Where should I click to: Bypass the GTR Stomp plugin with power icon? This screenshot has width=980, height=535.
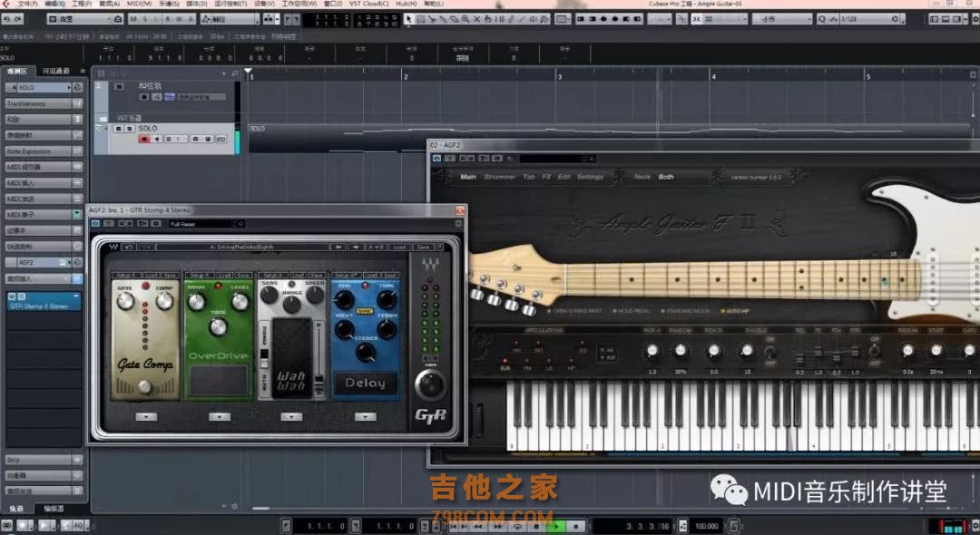click(x=95, y=223)
